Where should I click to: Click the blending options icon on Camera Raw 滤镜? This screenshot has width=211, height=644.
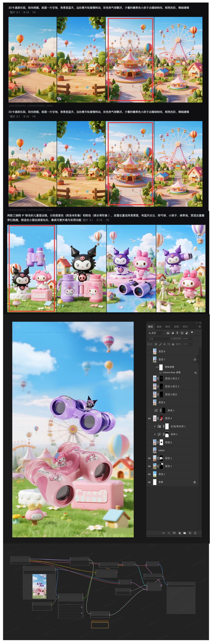click(x=196, y=372)
